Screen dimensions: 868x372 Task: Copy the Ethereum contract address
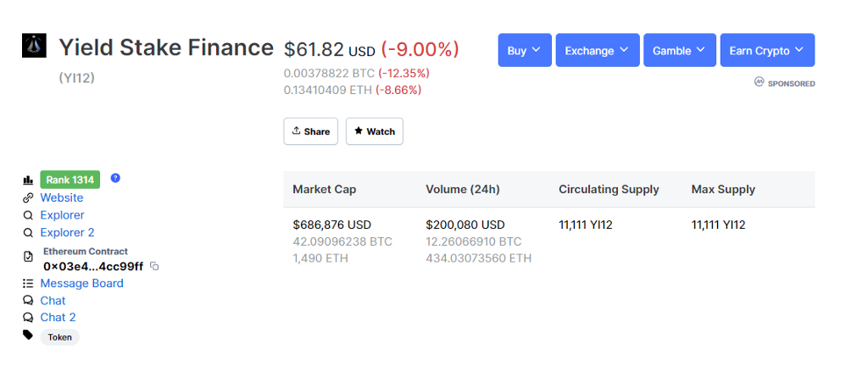click(154, 266)
